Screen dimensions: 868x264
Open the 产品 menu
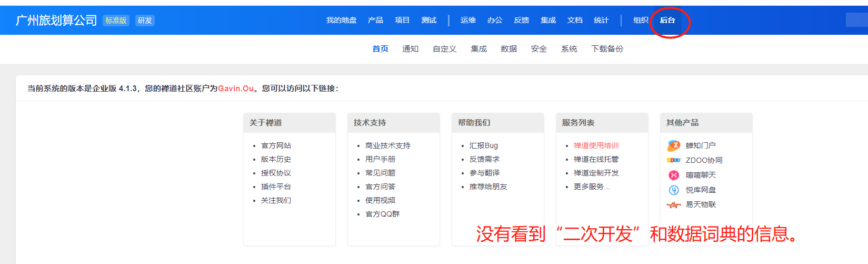[x=375, y=20]
